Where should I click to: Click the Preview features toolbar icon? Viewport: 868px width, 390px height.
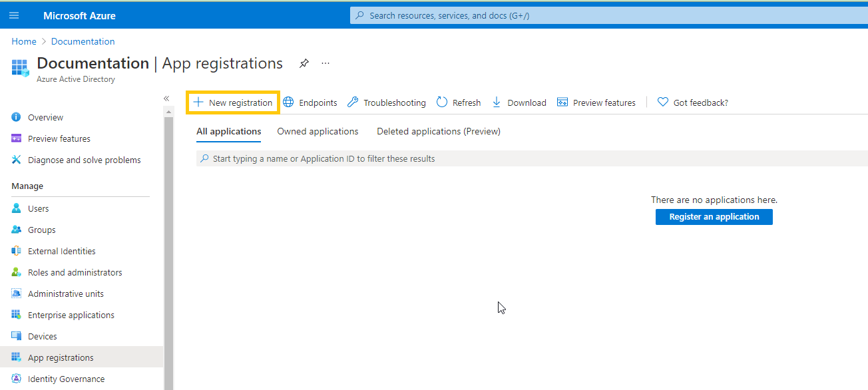562,102
